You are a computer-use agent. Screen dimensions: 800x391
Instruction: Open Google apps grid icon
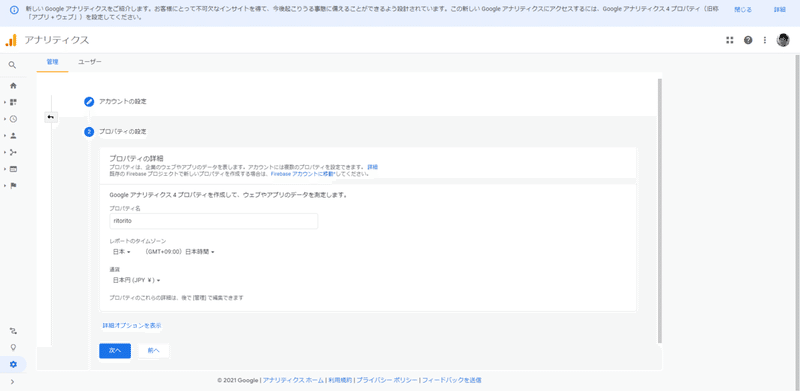coord(730,40)
